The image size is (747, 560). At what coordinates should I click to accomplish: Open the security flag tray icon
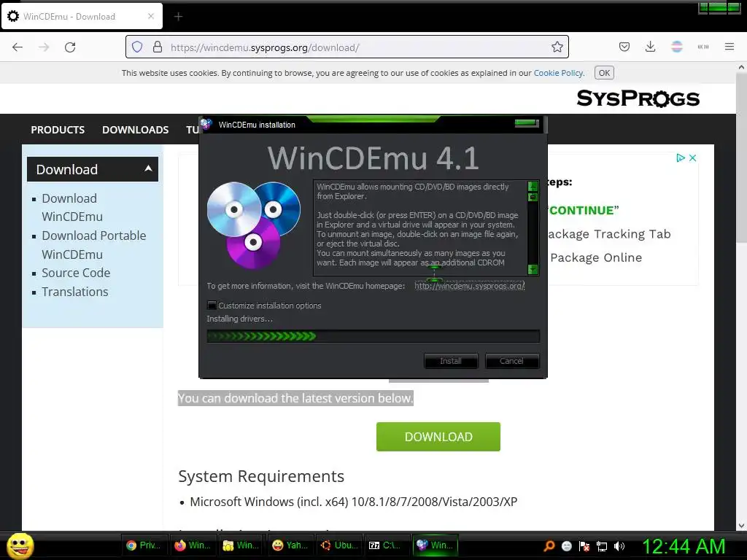584,545
